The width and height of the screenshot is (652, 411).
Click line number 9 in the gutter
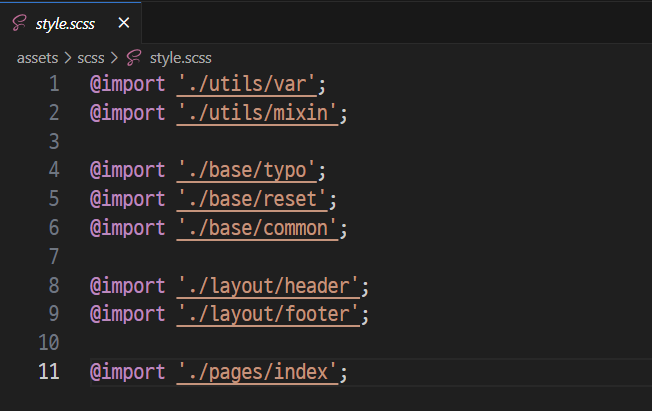click(54, 314)
